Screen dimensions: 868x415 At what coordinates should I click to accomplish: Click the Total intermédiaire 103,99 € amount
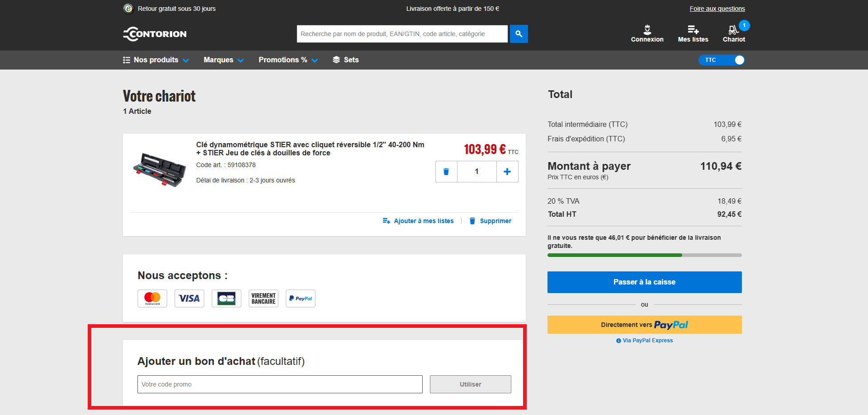point(728,124)
